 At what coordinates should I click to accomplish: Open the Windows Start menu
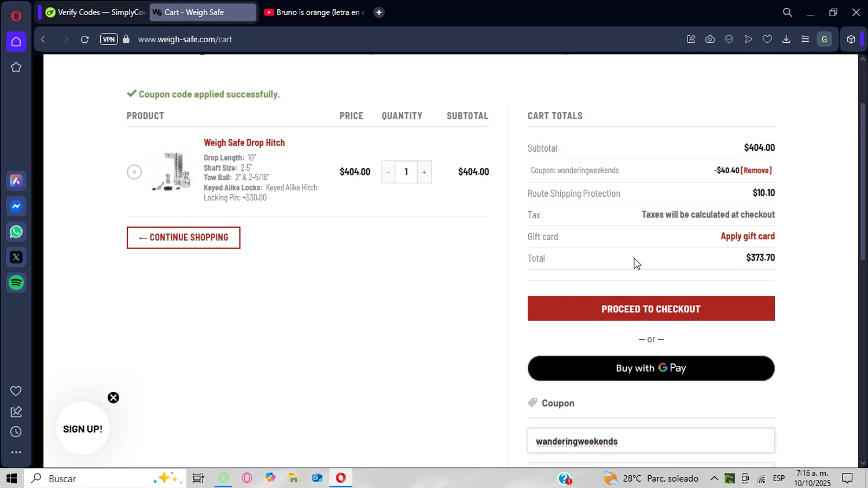[x=12, y=478]
